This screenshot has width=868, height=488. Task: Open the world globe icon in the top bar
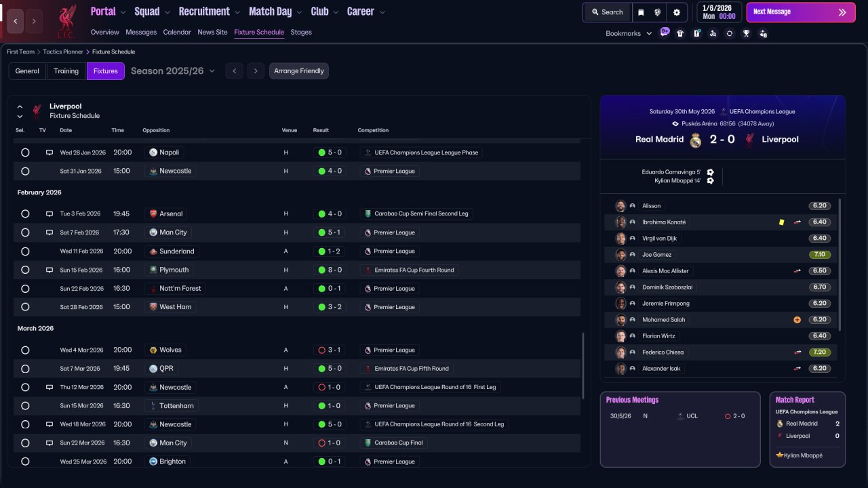(x=658, y=12)
